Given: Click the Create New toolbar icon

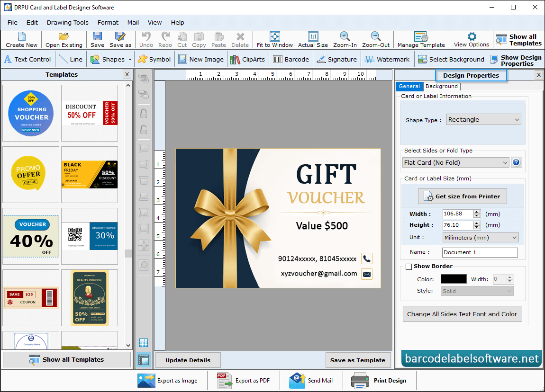Looking at the screenshot, I should (x=21, y=40).
